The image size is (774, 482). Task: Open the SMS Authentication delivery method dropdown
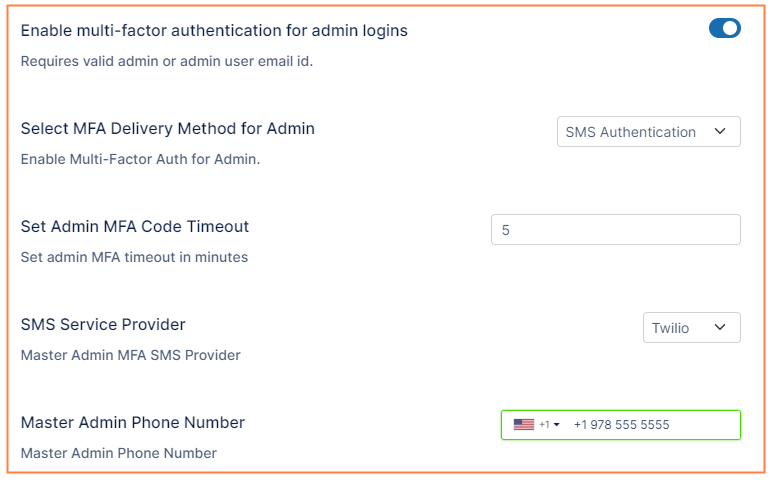(x=649, y=131)
